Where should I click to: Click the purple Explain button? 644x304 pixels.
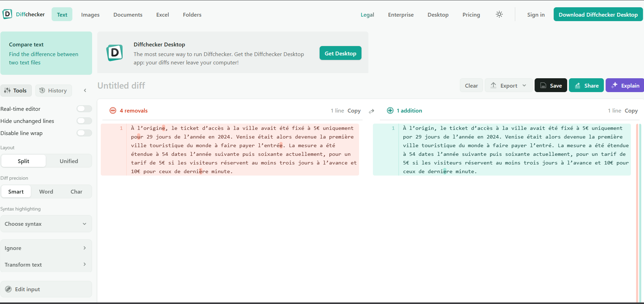625,86
